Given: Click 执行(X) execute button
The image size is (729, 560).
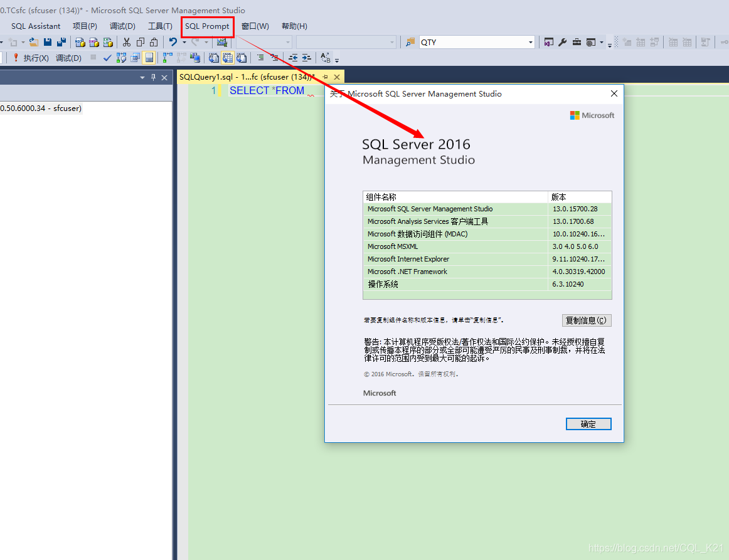Looking at the screenshot, I should 31,58.
